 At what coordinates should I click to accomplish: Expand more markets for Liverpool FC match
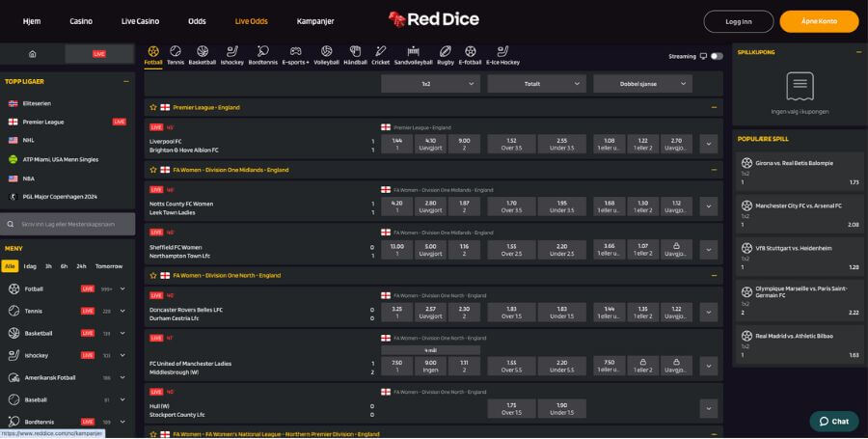709,144
